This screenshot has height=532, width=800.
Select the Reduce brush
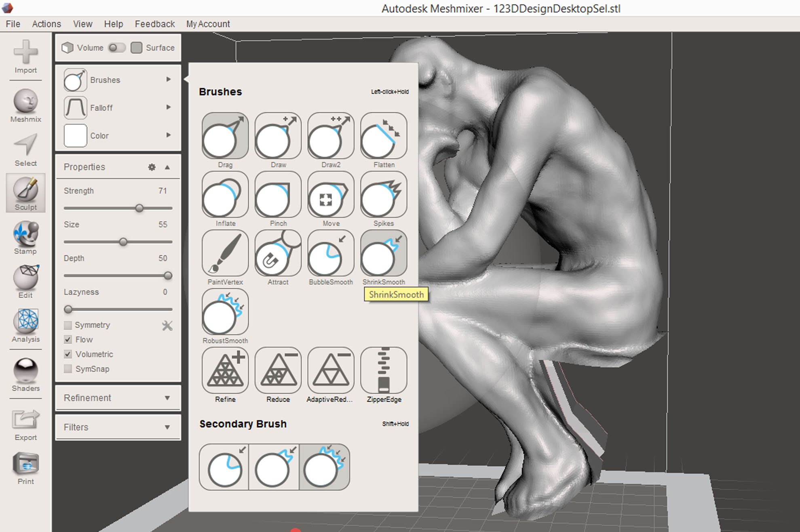point(278,370)
